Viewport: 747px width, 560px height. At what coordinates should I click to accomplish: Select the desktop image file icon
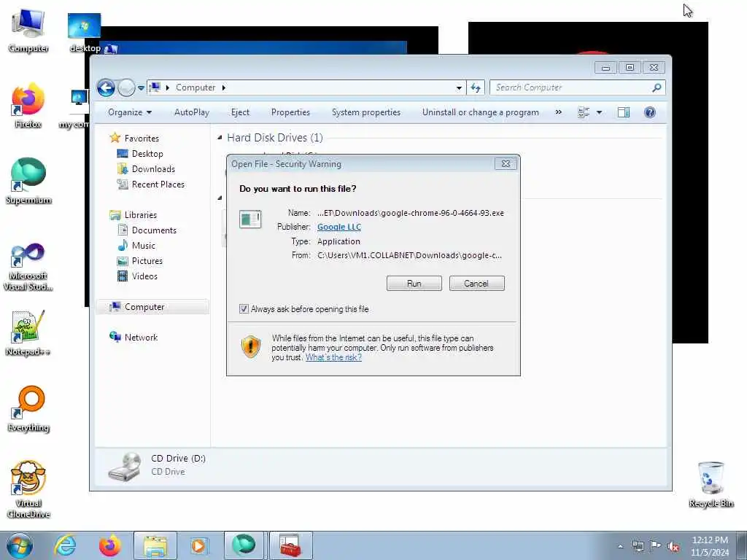85,32
